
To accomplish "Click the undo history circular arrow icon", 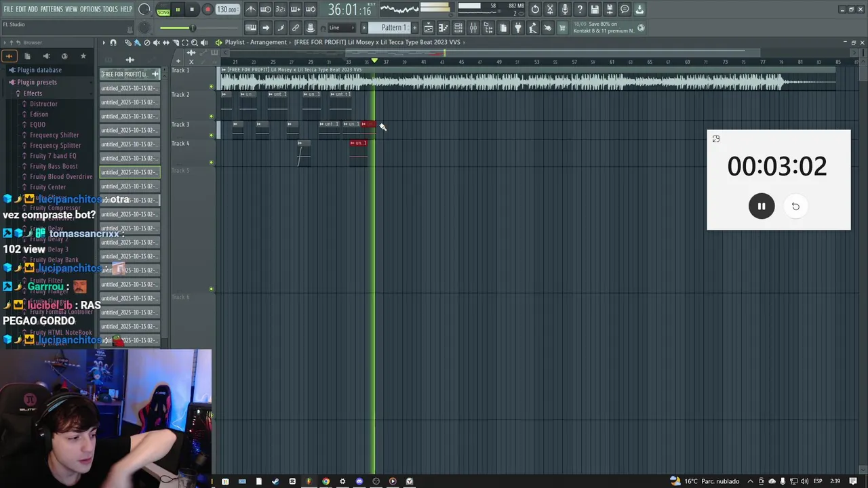I will click(535, 9).
